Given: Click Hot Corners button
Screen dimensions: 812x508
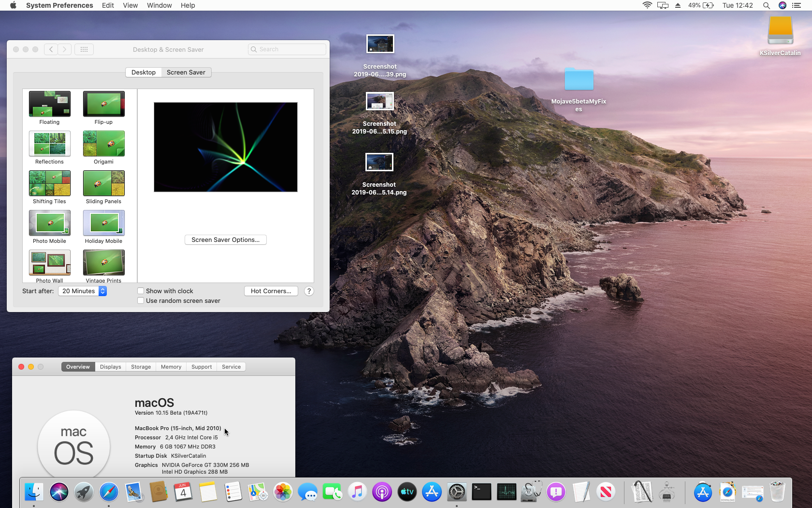Looking at the screenshot, I should point(271,291).
